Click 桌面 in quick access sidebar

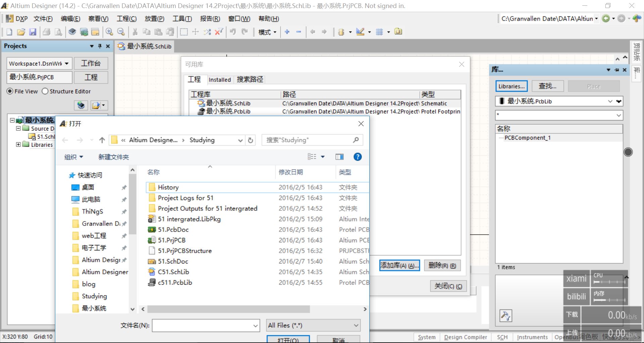click(x=88, y=187)
